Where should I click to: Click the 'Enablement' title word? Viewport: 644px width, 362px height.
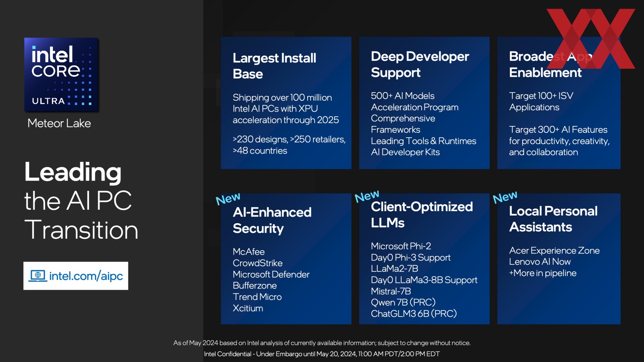(x=545, y=73)
